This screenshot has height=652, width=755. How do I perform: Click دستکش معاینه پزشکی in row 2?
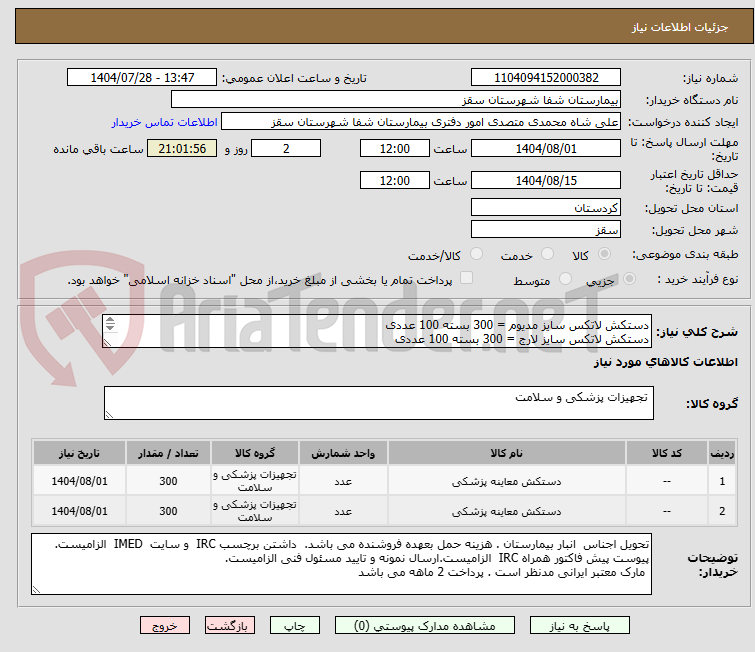coord(507,511)
